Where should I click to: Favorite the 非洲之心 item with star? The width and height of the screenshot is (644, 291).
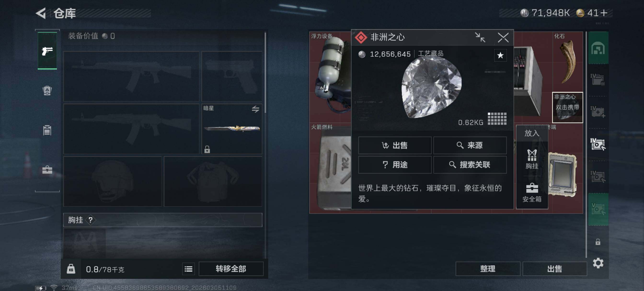coord(500,55)
